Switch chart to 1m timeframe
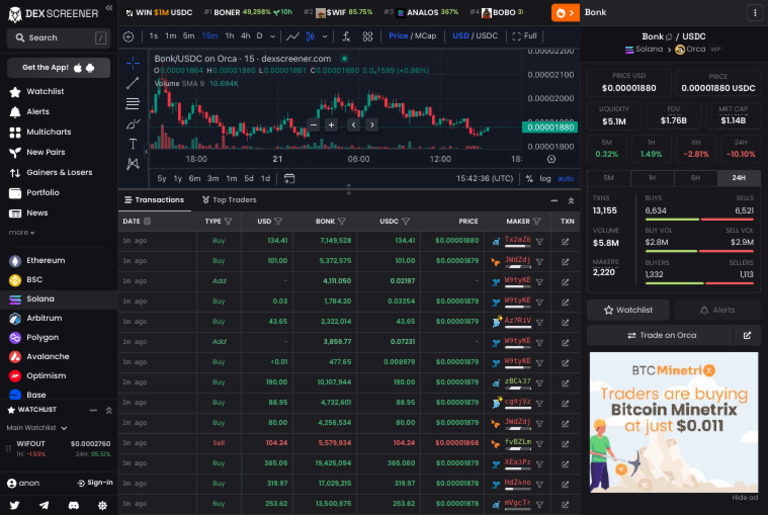 [170, 36]
